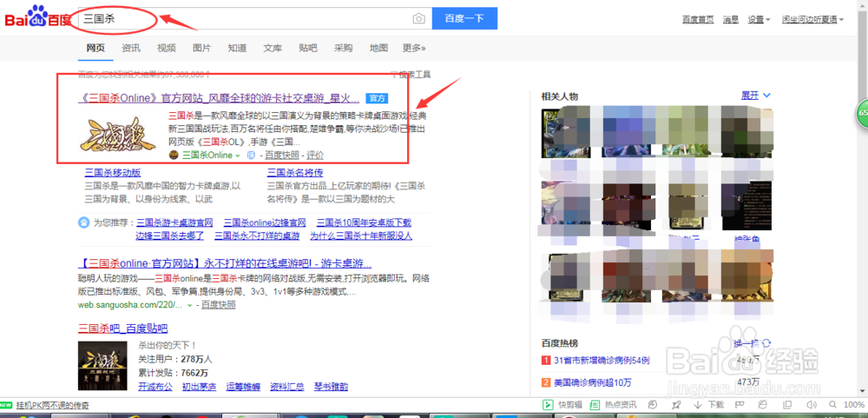Click the filter icon beside 搜索工具

pos(394,74)
